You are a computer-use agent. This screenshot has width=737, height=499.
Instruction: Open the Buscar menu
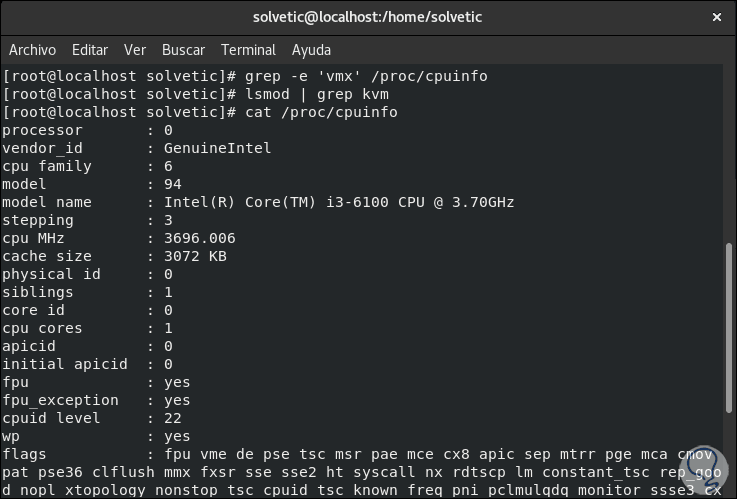183,50
